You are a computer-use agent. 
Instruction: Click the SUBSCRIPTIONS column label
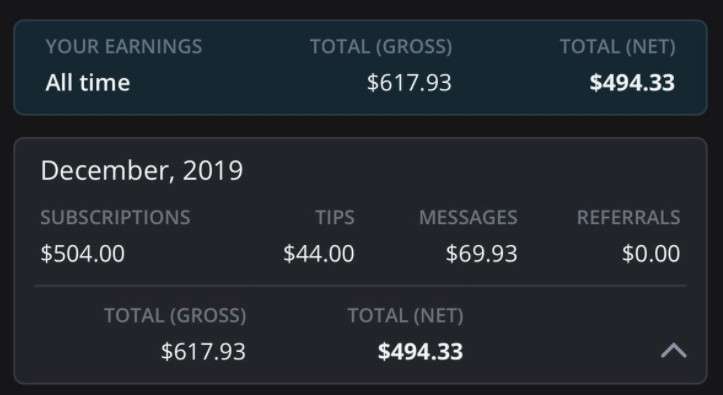click(x=115, y=218)
